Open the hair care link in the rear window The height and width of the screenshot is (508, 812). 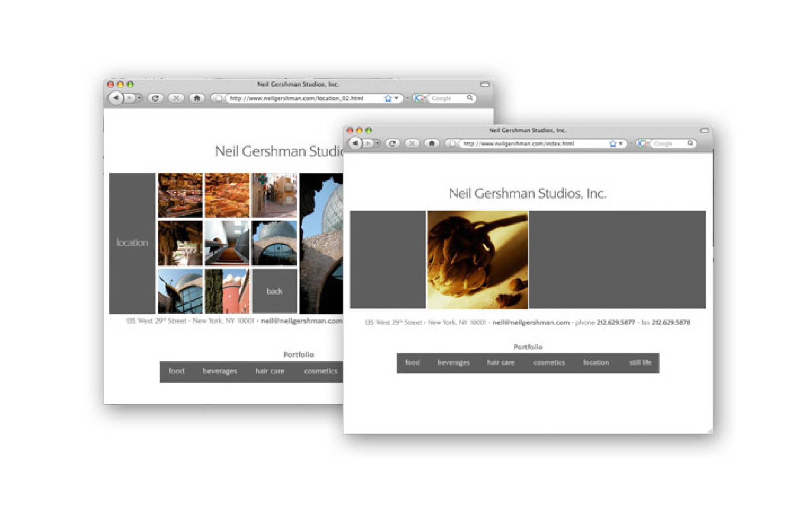[270, 371]
